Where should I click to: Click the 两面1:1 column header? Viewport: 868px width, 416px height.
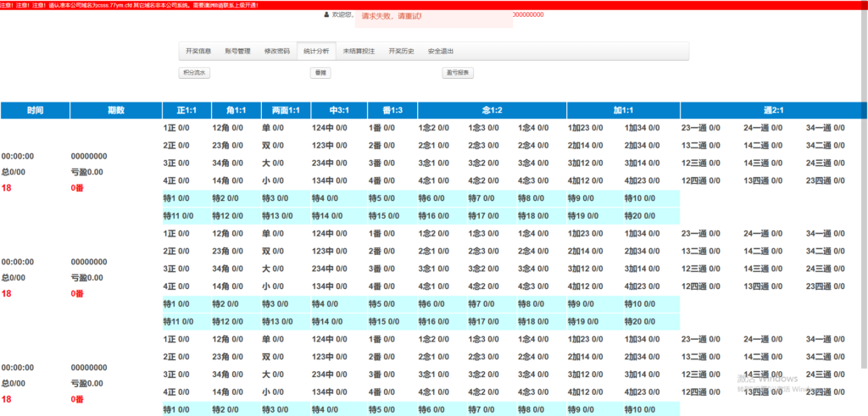287,111
